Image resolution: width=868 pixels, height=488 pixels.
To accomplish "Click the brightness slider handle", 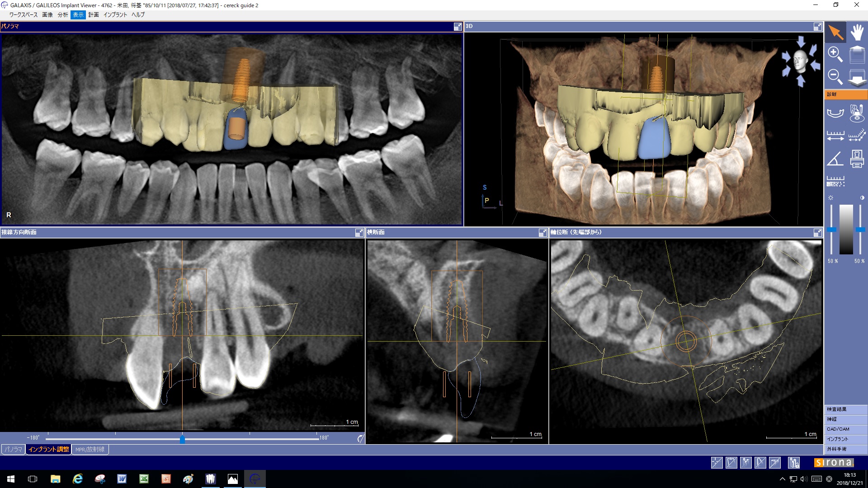I will pyautogui.click(x=831, y=230).
